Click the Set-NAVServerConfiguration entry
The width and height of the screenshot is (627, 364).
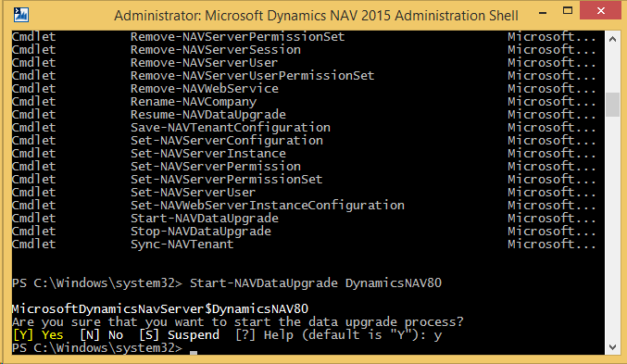[227, 141]
